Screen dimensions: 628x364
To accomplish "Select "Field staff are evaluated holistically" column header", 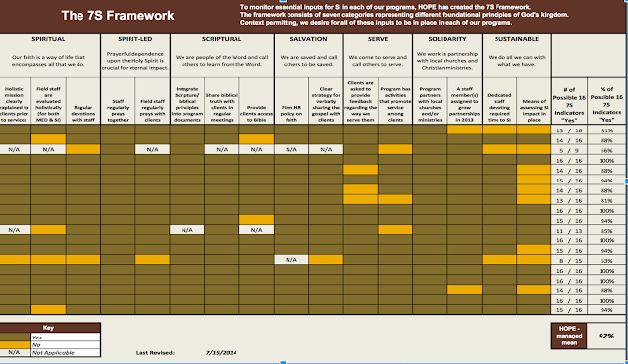I will click(48, 104).
